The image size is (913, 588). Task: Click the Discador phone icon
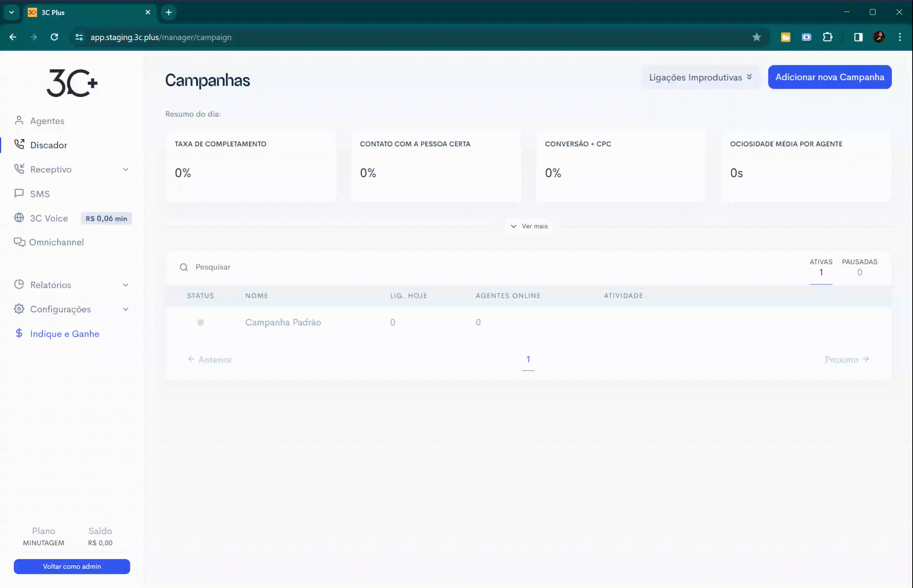pyautogui.click(x=19, y=144)
